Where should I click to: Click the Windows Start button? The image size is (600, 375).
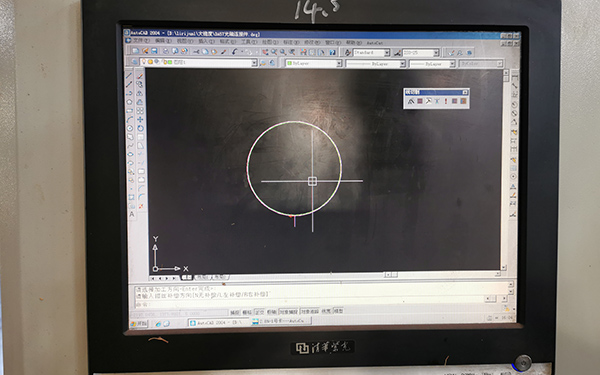pos(139,324)
